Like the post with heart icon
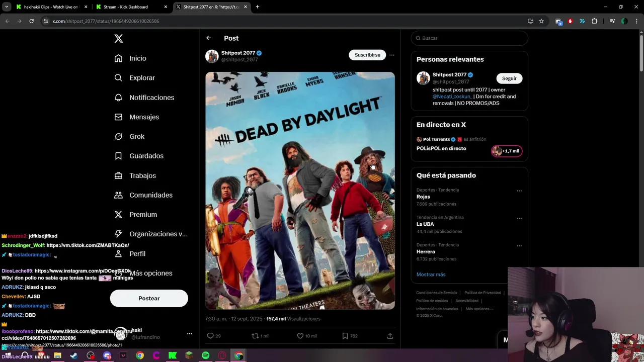The width and height of the screenshot is (644, 362). (300, 336)
